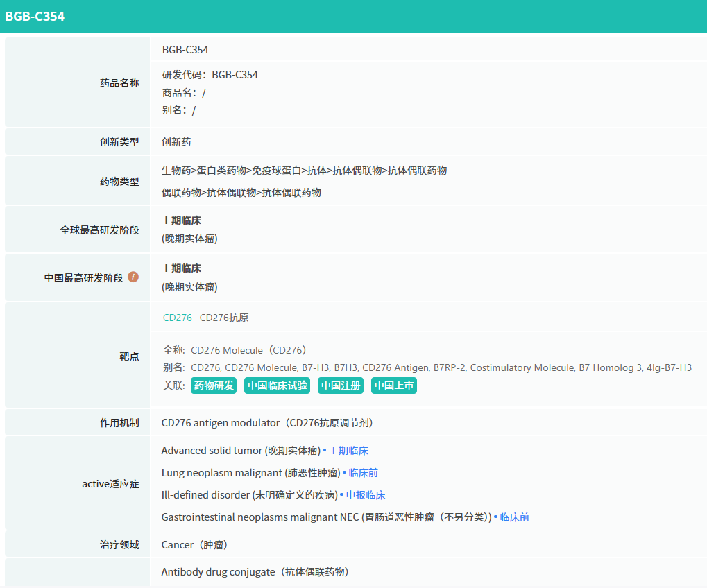Click the info icon beside 中国最高研发阶段
The width and height of the screenshot is (707, 588).
point(133,277)
